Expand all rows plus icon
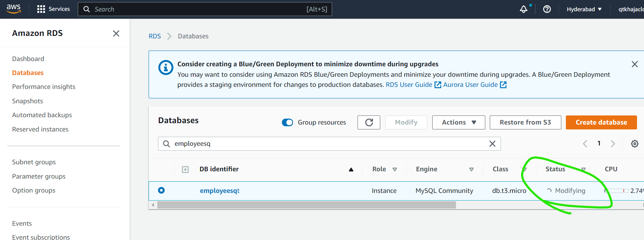This screenshot has width=644, height=240. coord(185,170)
